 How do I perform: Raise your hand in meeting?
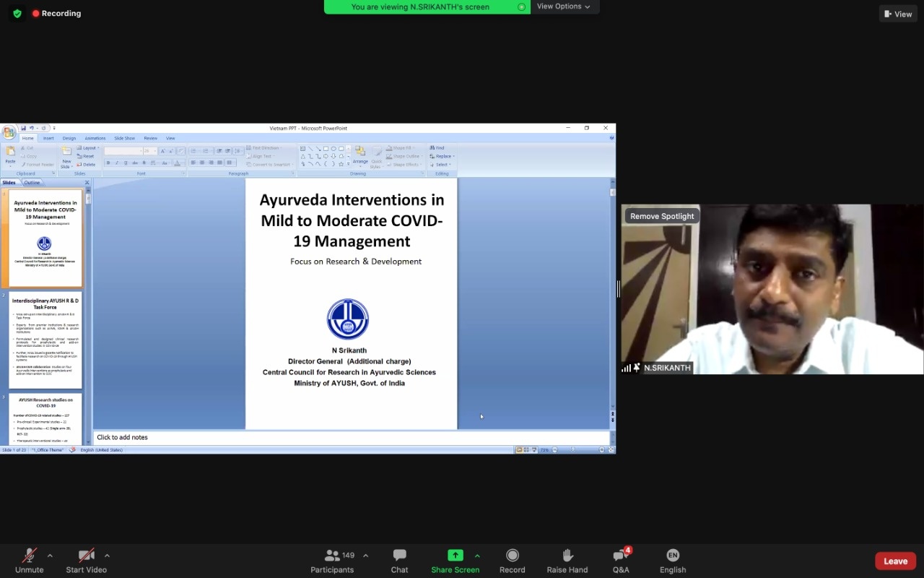[x=567, y=555]
